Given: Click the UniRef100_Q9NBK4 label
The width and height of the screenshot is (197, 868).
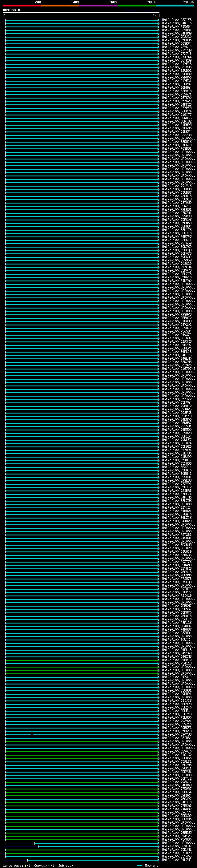Looking at the screenshot, I should click(x=177, y=795).
